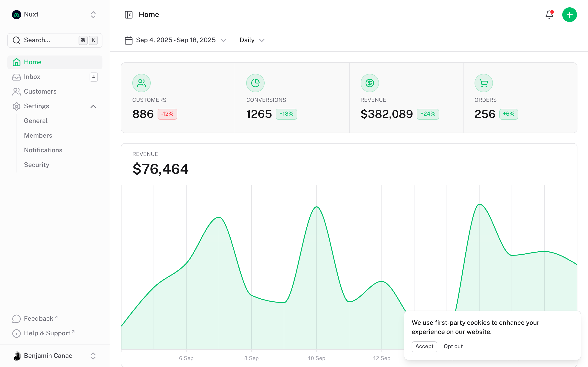
Task: Collapse the Settings section chevron
Action: (x=93, y=106)
